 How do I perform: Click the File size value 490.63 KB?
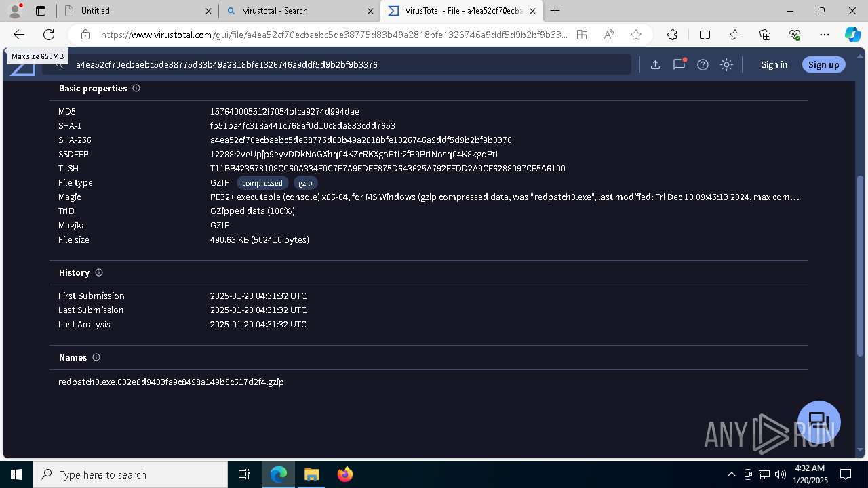pyautogui.click(x=260, y=239)
